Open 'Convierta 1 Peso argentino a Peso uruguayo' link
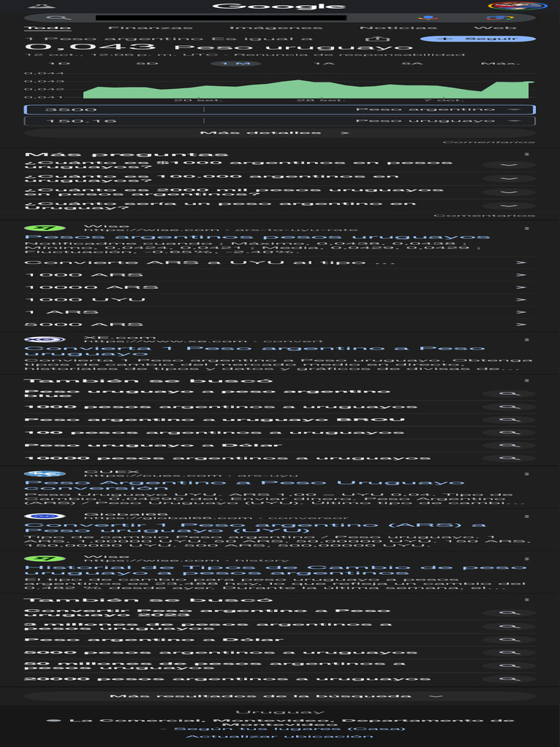560x747 pixels. (254, 351)
